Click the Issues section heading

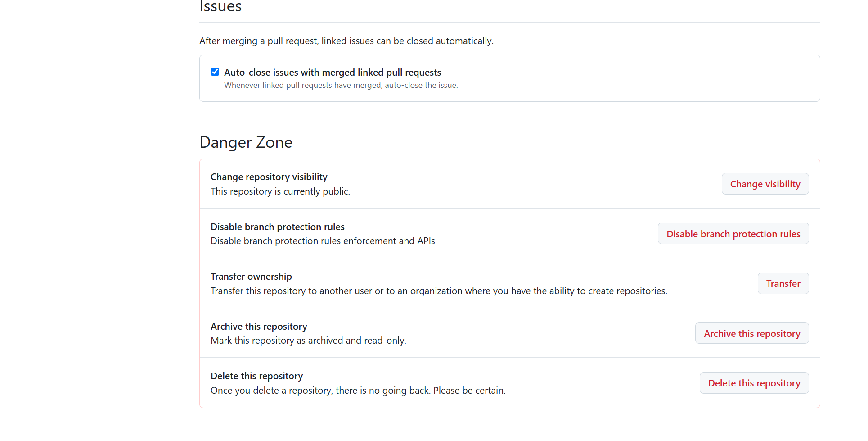(220, 6)
